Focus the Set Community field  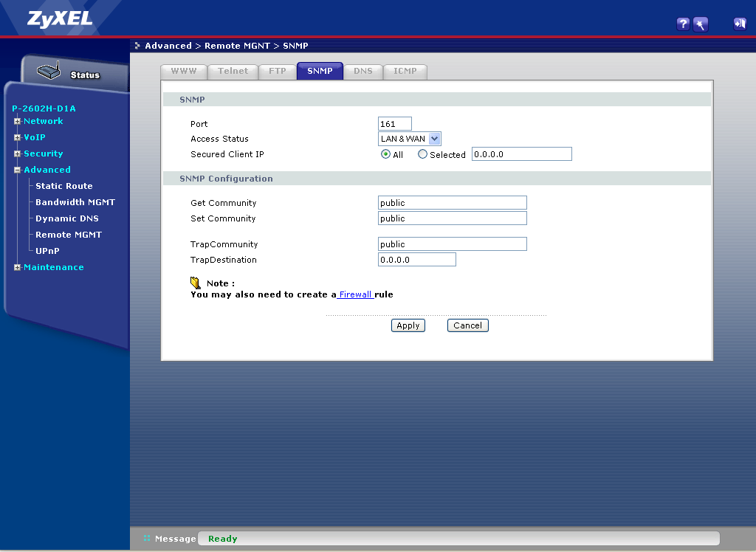[x=453, y=218]
